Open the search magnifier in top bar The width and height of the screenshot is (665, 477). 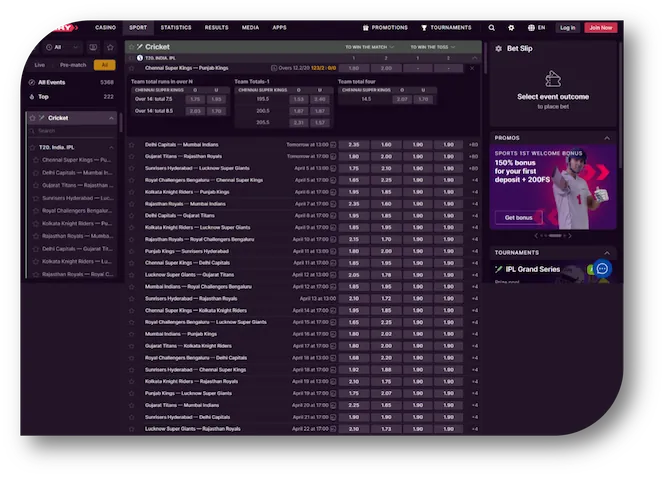coord(491,28)
